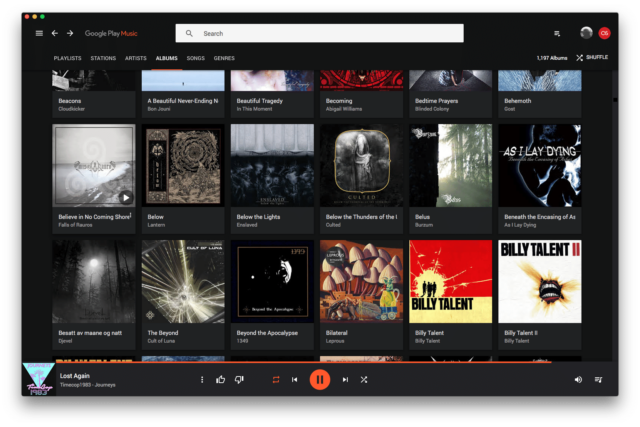This screenshot has width=640, height=427.
Task: Click the Journeys album art in the player
Action: (x=38, y=379)
